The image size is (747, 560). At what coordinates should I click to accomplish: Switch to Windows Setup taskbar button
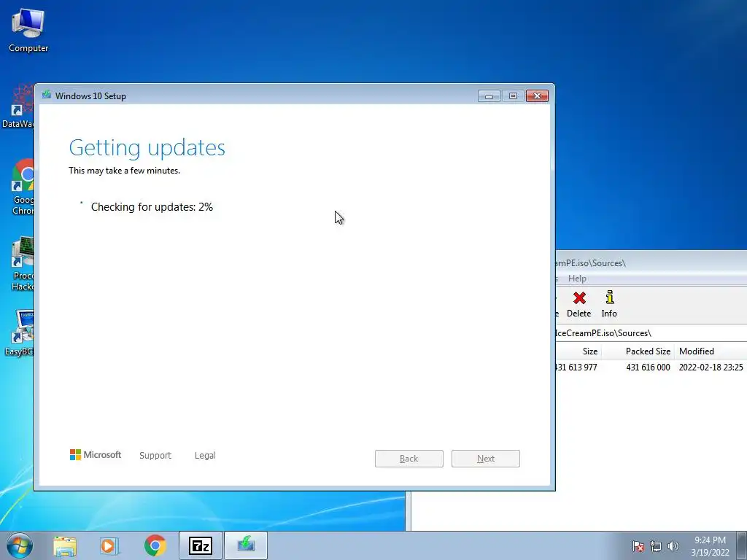(x=246, y=545)
